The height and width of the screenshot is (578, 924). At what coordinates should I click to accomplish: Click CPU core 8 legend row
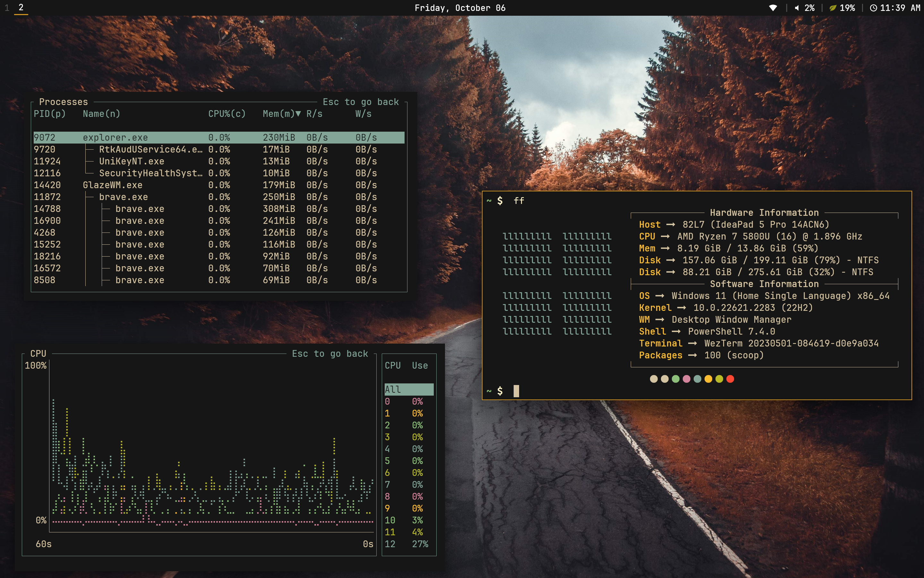point(409,496)
